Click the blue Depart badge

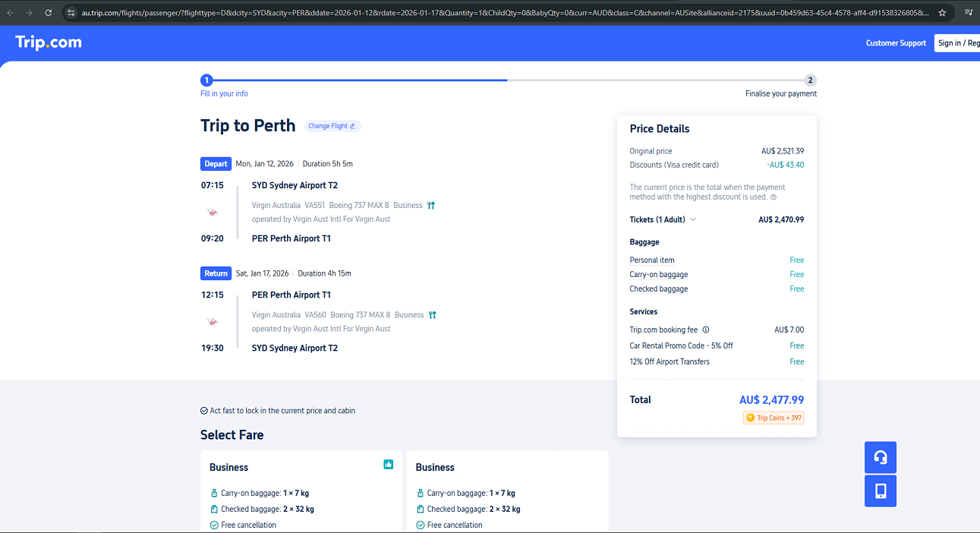click(216, 163)
